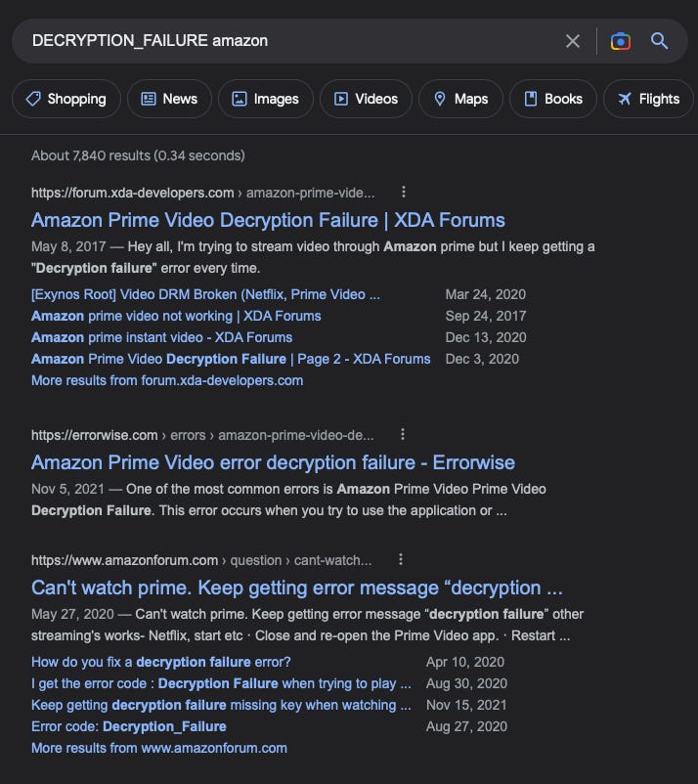
Task: Switch to the Videos tab
Action: (366, 99)
